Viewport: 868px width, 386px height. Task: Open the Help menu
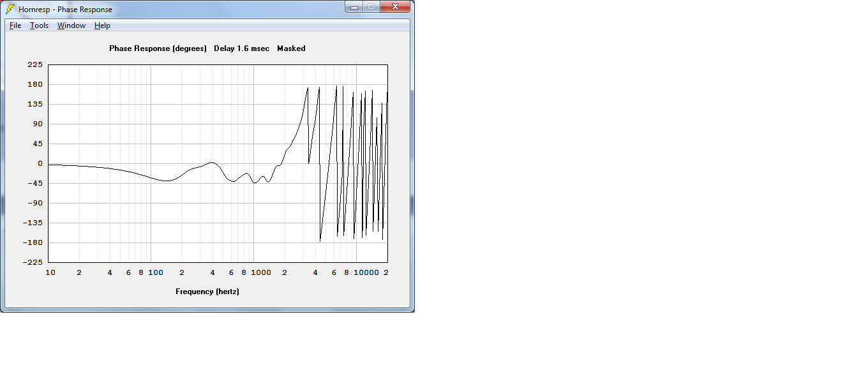pyautogui.click(x=102, y=26)
